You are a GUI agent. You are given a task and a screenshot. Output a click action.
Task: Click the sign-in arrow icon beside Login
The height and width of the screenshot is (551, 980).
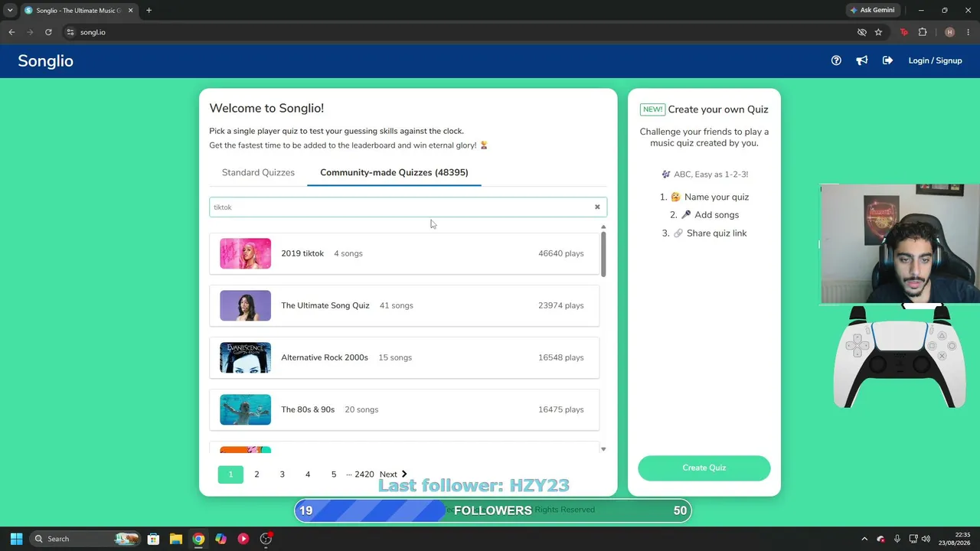coord(887,60)
